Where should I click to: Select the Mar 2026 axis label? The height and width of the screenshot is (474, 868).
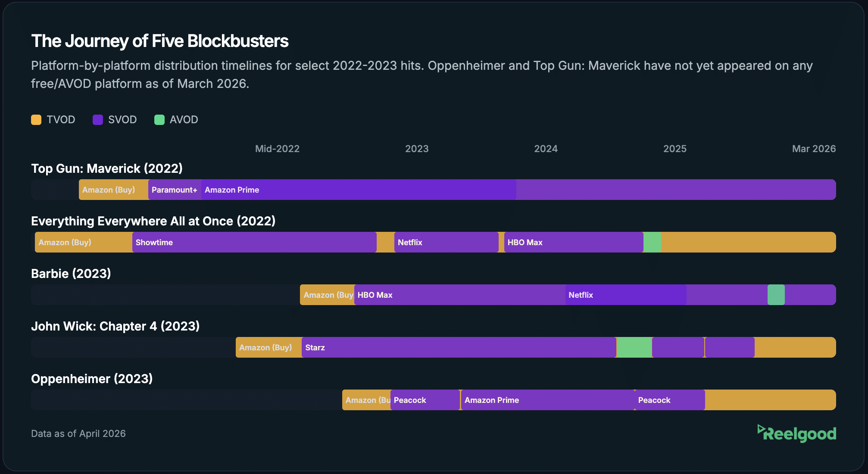click(814, 149)
